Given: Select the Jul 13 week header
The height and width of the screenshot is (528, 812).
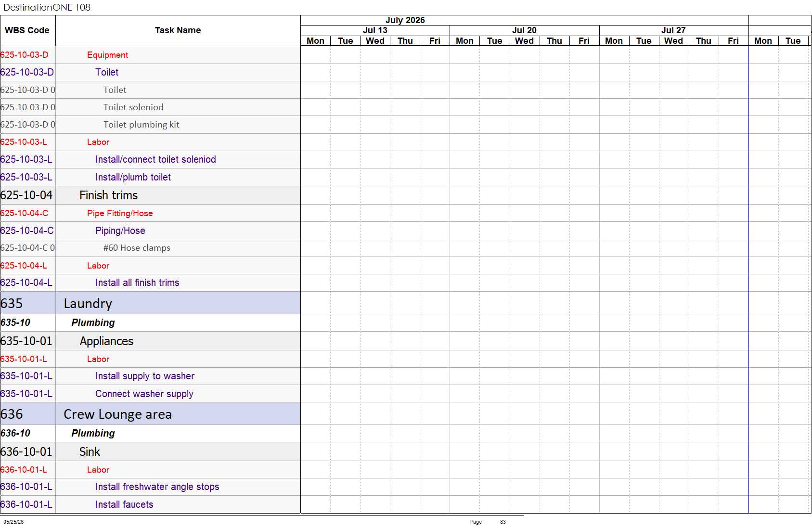Looking at the screenshot, I should click(x=375, y=30).
